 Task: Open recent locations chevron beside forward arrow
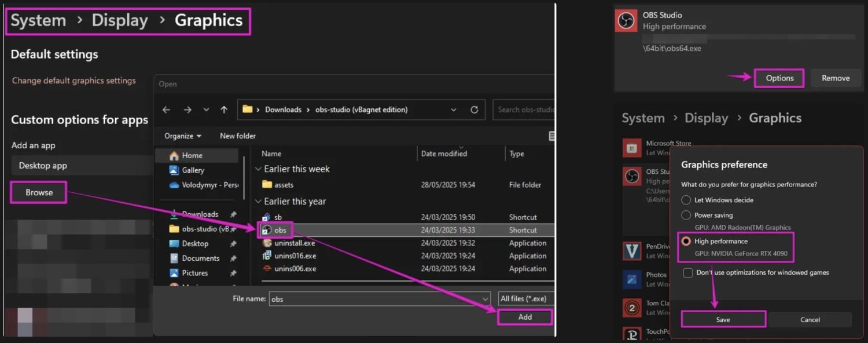click(x=206, y=110)
